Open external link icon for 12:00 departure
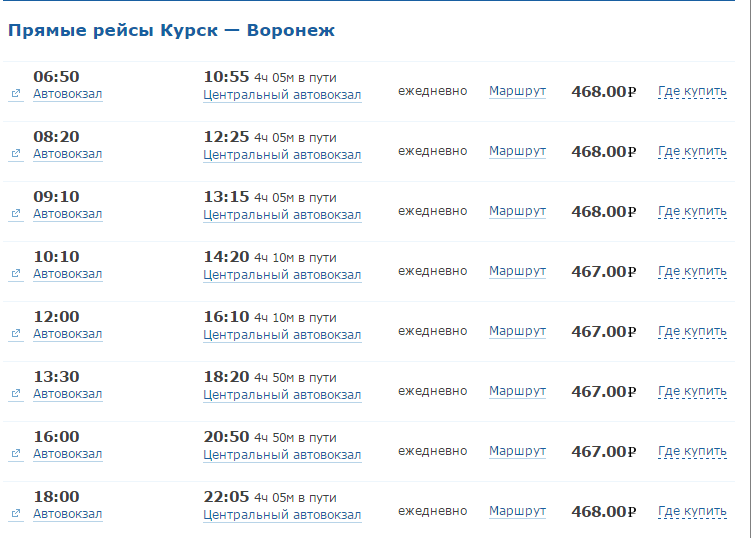The image size is (753, 538). pos(16,333)
